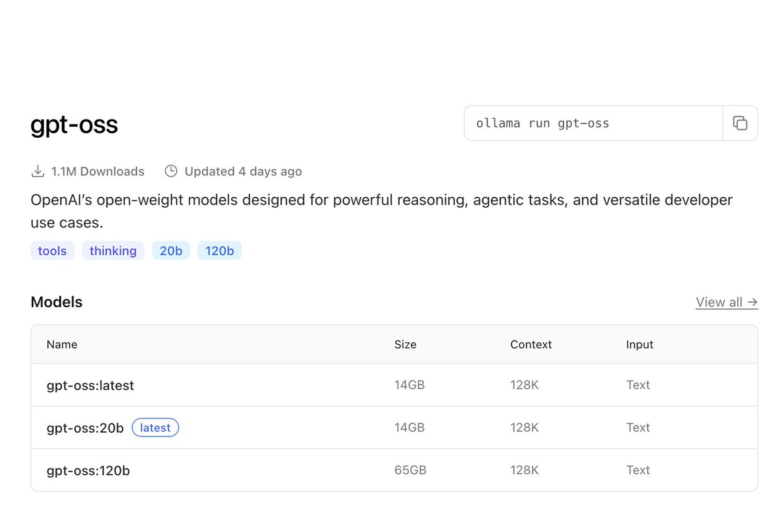Click the Name column header

coord(62,345)
